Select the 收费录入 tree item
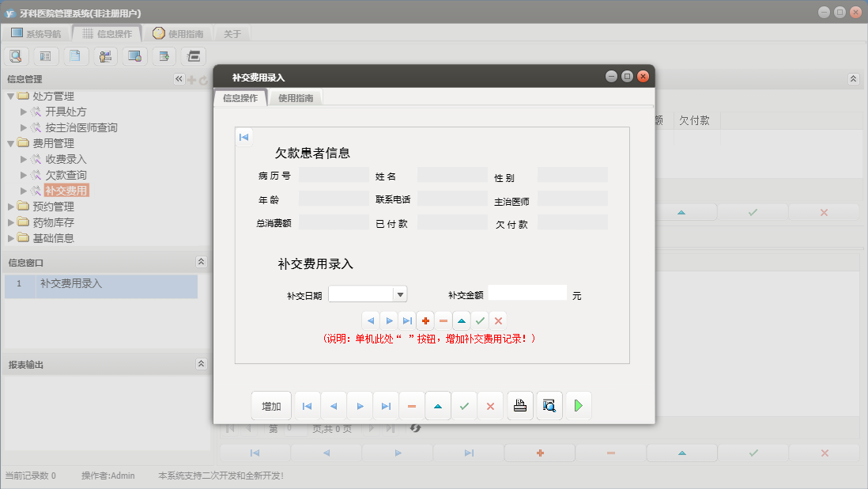This screenshot has height=489, width=868. (x=66, y=161)
